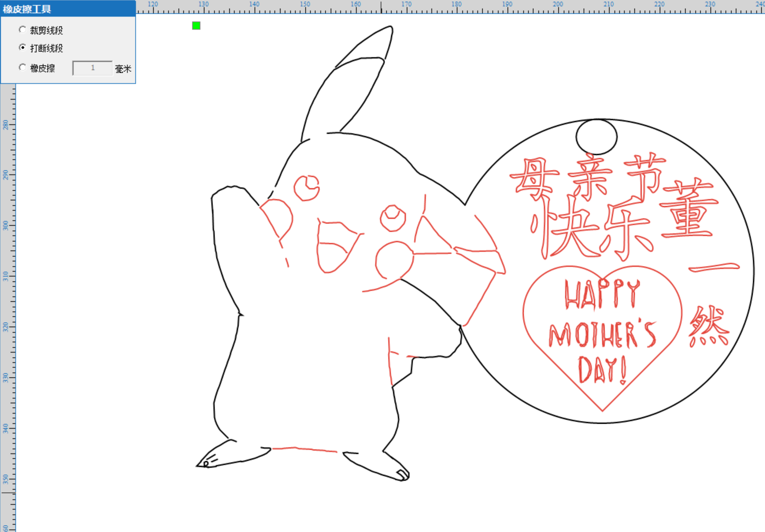The height and width of the screenshot is (532, 765).
Task: Select the 打断线段 radio option
Action: tap(22, 48)
